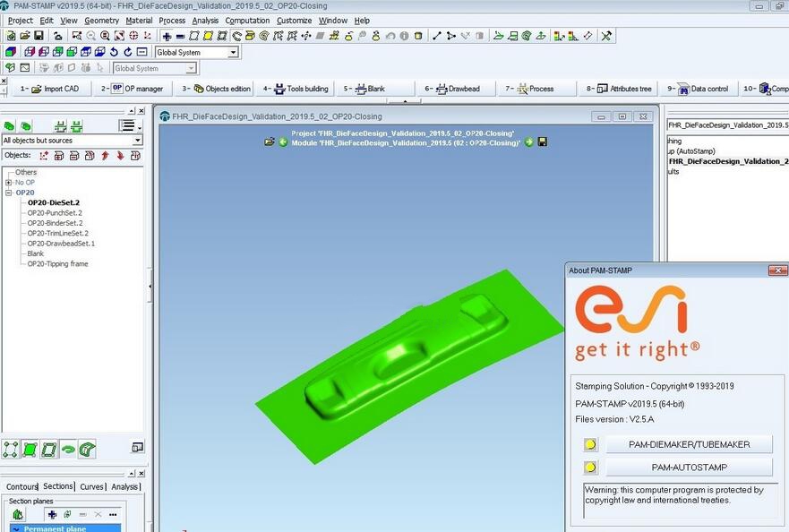Switch to the Analysis tab
The image size is (789, 532).
point(124,486)
